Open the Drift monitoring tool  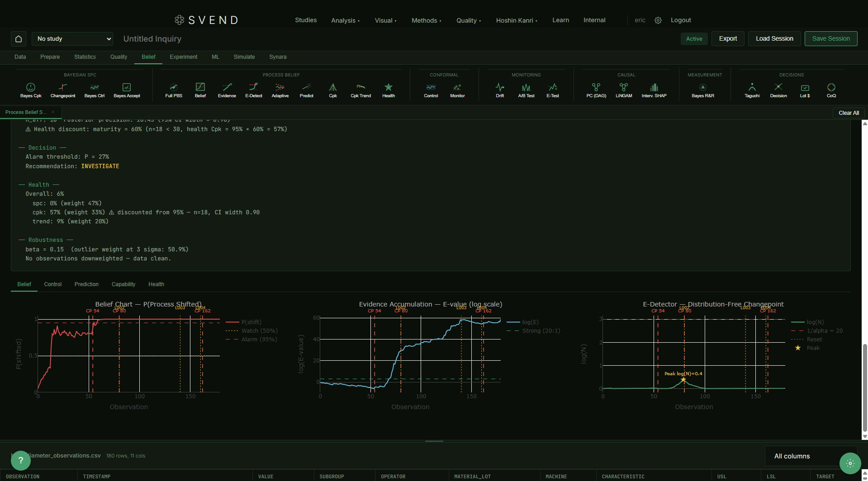tap(499, 90)
